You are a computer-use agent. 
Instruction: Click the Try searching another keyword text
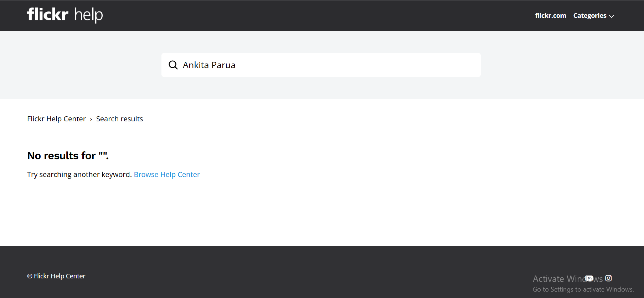79,175
